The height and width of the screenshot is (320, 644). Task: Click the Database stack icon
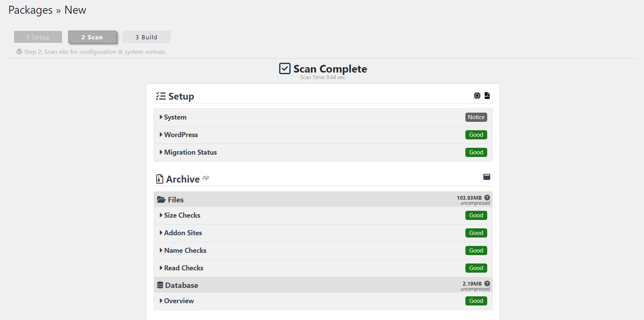[x=160, y=285]
